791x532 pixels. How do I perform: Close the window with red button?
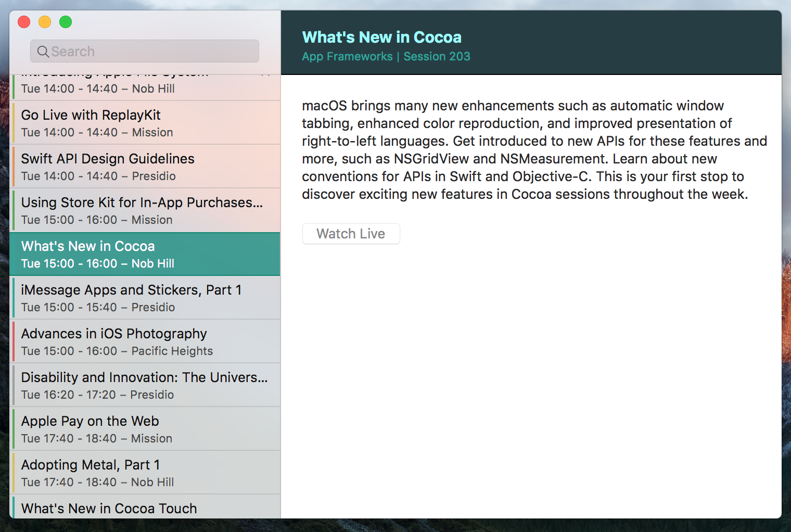(x=24, y=22)
